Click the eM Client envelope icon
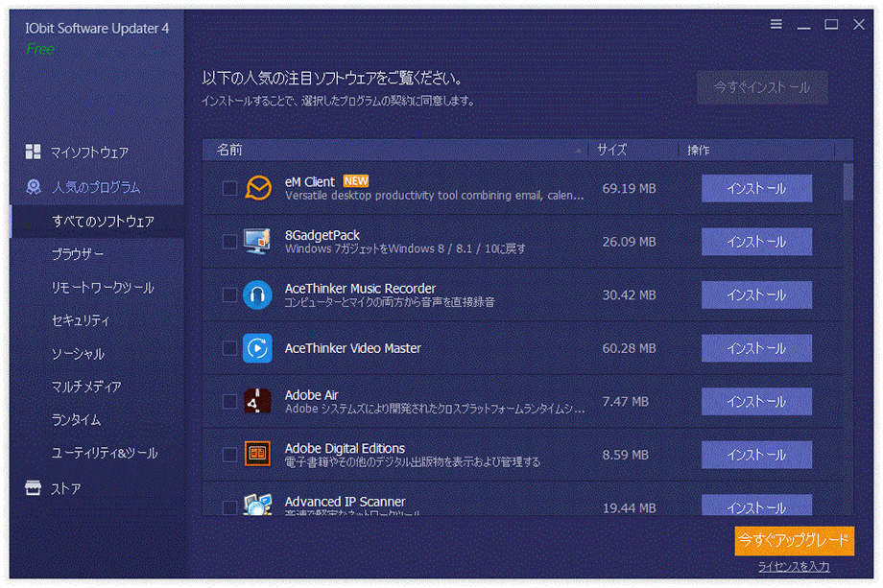This screenshot has width=883, height=588. (258, 188)
